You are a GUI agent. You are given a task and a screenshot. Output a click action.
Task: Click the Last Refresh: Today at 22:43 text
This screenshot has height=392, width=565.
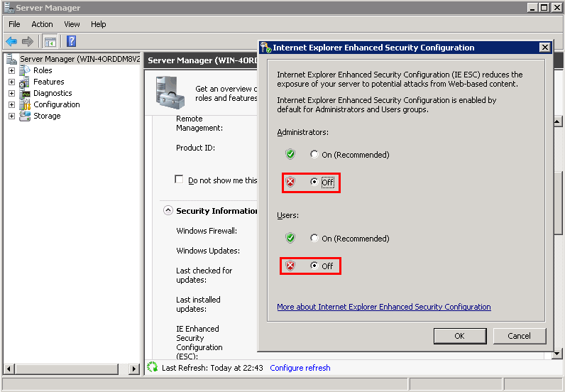213,367
